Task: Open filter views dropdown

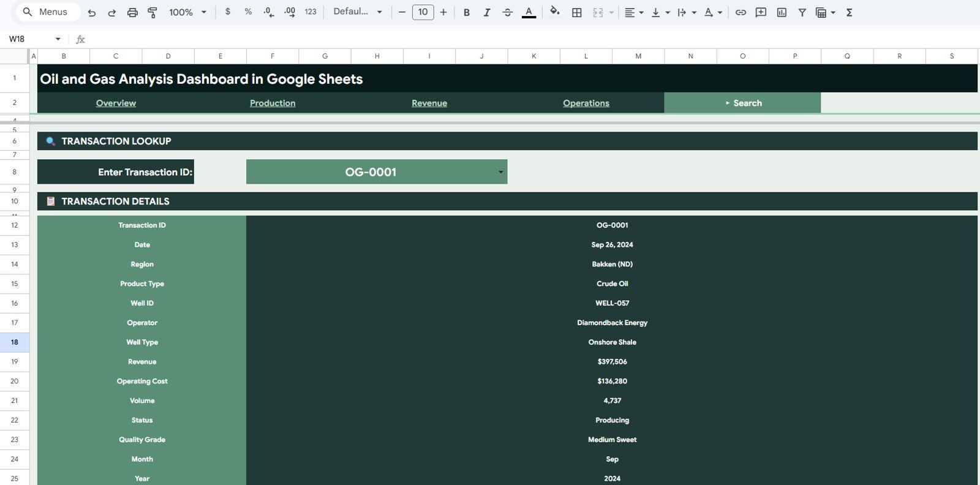Action: pos(826,12)
